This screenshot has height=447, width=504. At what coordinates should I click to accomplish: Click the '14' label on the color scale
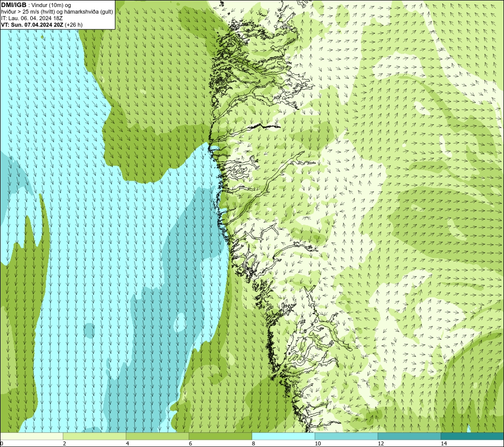tap(444, 443)
